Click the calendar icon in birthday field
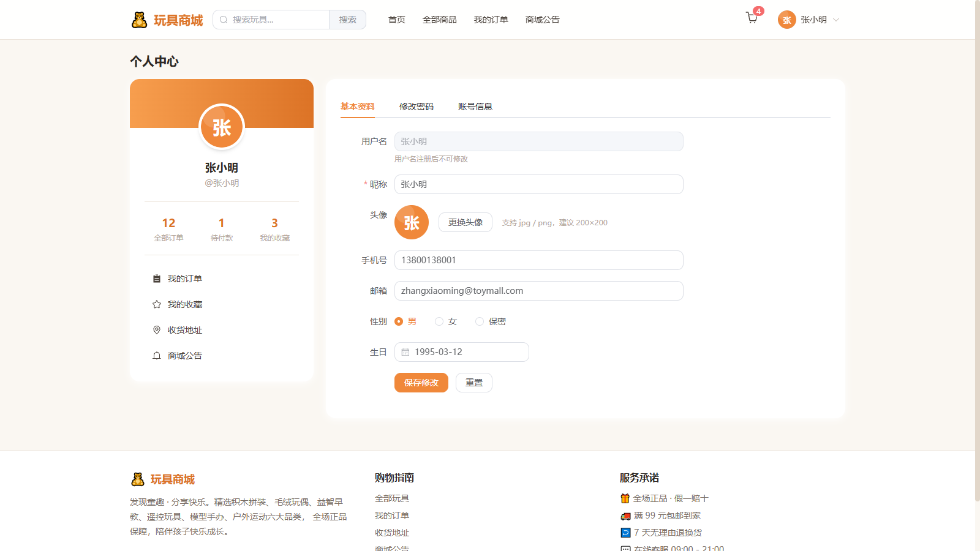The height and width of the screenshot is (551, 980). [405, 352]
